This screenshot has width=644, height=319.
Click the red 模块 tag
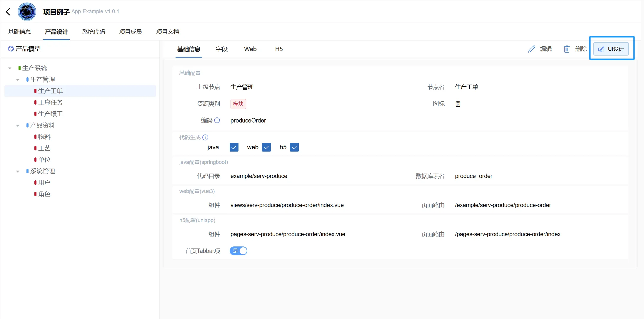[x=238, y=104]
